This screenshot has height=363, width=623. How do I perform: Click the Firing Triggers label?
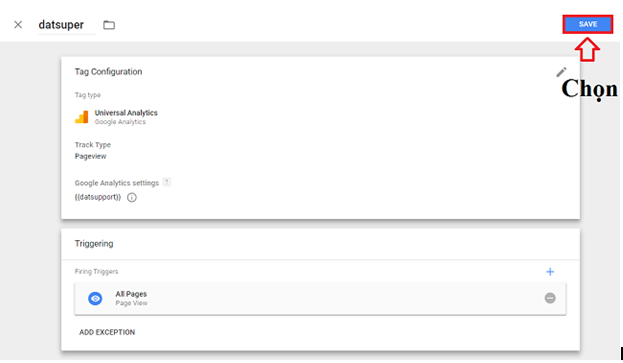click(97, 272)
